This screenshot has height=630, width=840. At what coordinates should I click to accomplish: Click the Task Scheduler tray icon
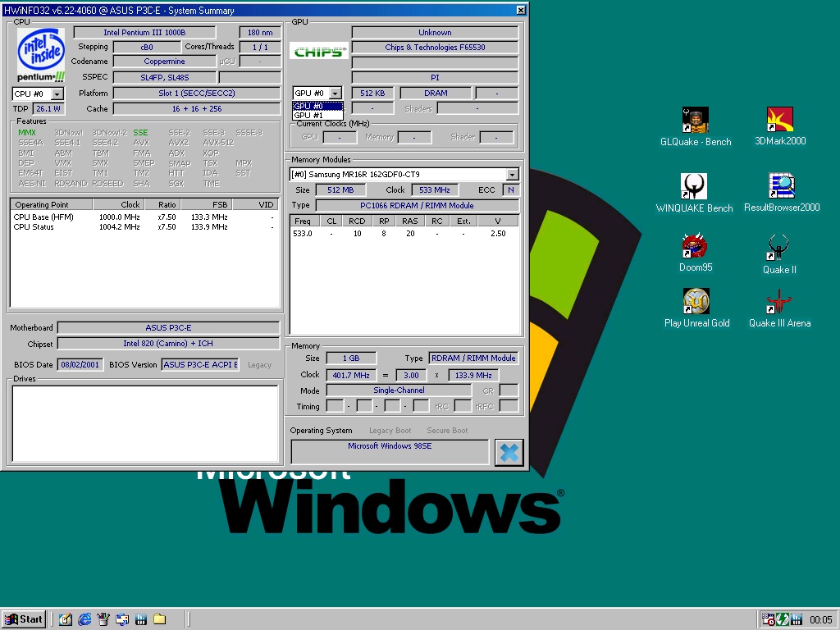click(768, 619)
